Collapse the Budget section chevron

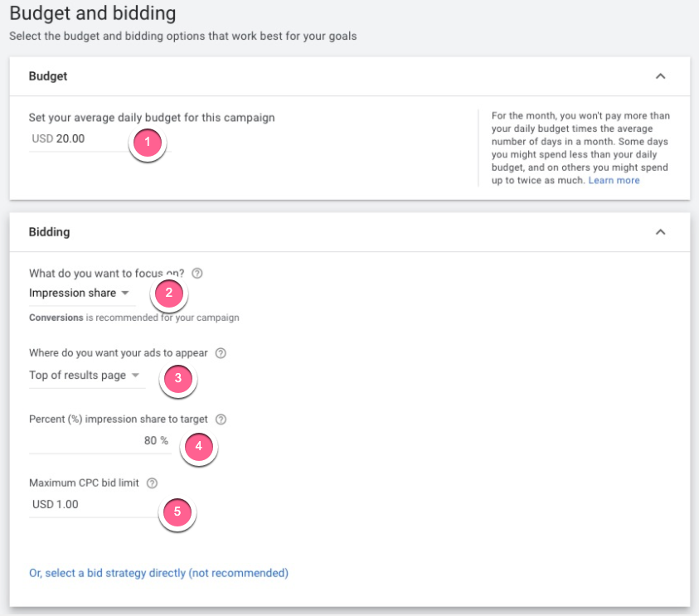660,76
